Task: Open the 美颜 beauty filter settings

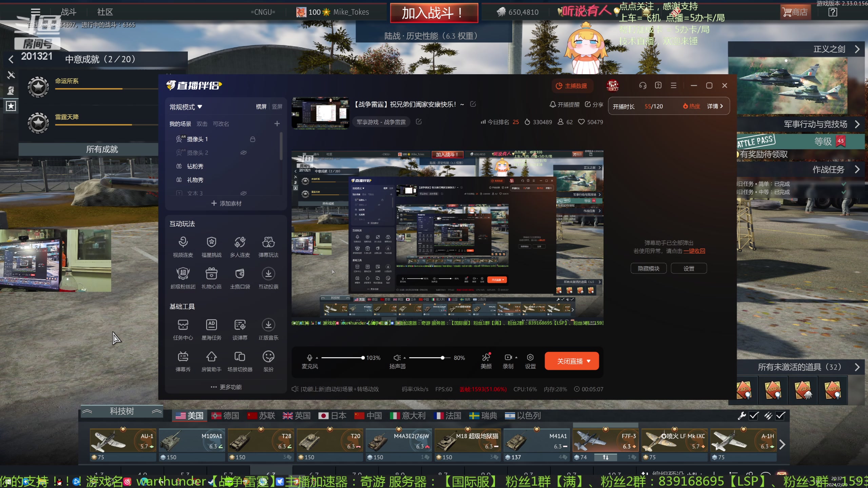Action: coord(486,358)
